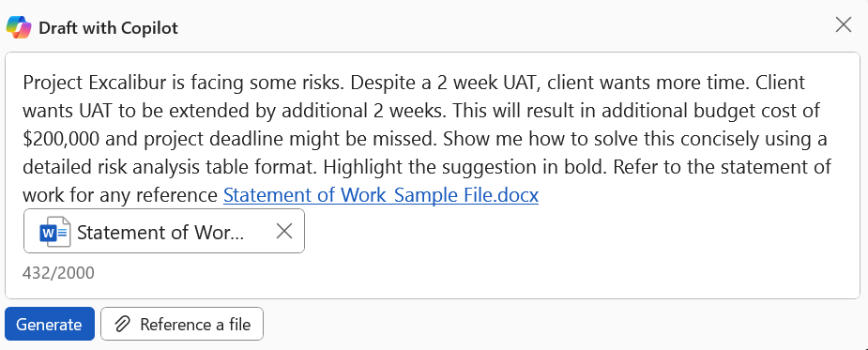Place cursor on $200,000 in the prompt
Image resolution: width=868 pixels, height=350 pixels.
point(61,139)
